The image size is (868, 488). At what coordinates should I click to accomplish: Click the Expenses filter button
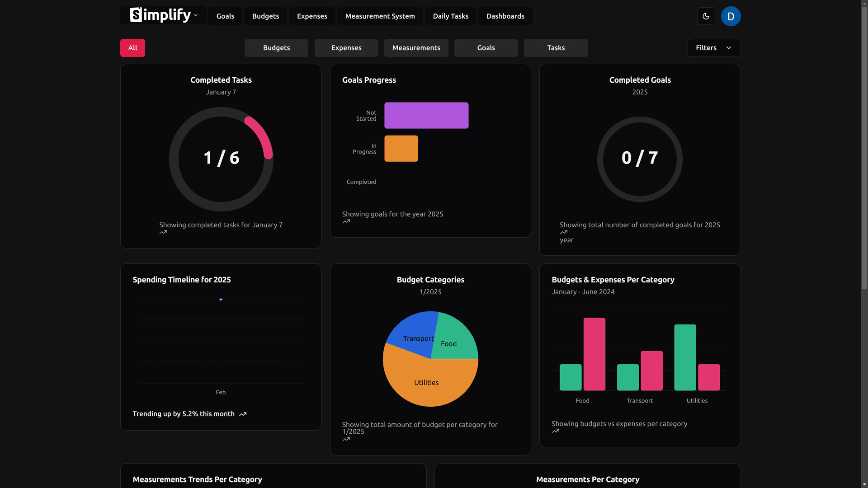pos(346,48)
